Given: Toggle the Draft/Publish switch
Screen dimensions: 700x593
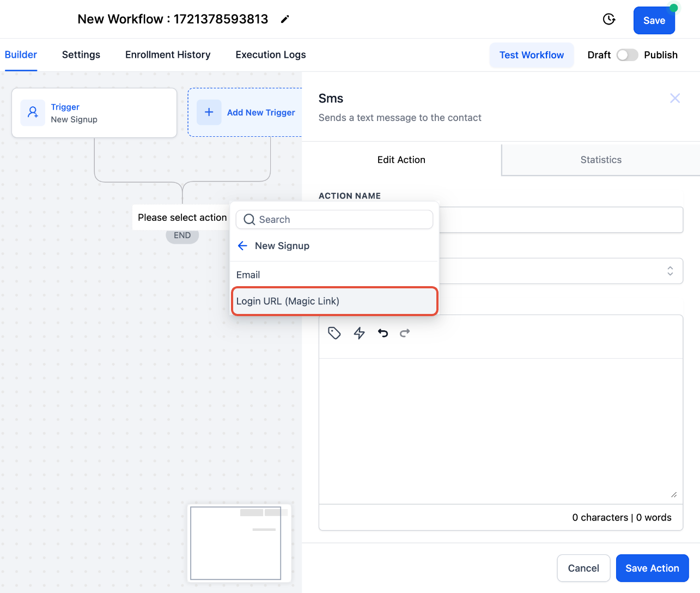Looking at the screenshot, I should (x=627, y=55).
